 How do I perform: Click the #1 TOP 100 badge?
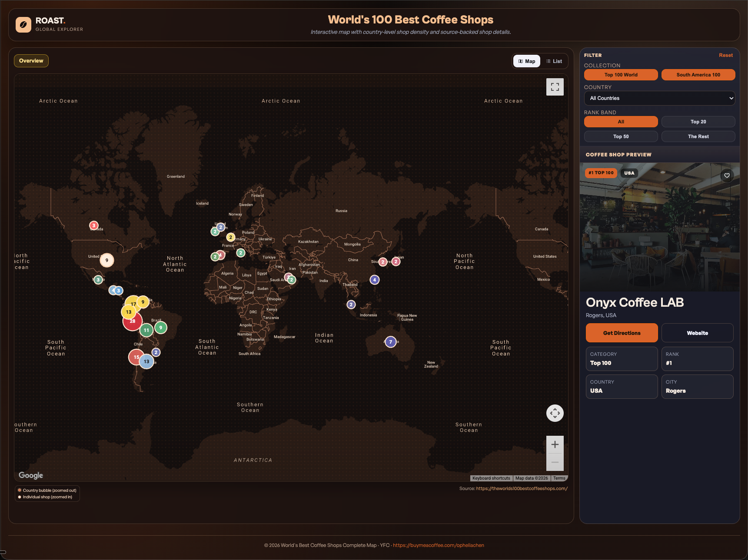point(601,173)
